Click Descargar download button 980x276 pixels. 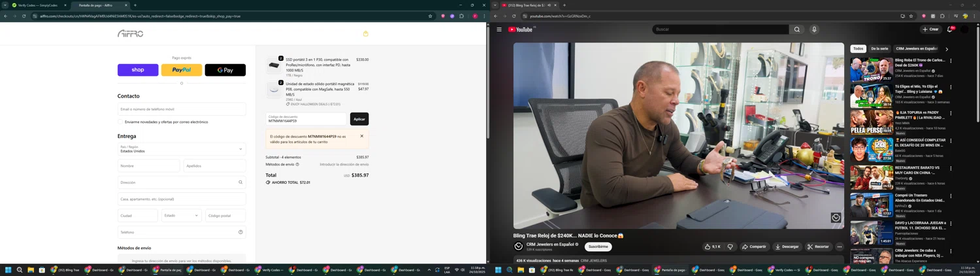(787, 247)
